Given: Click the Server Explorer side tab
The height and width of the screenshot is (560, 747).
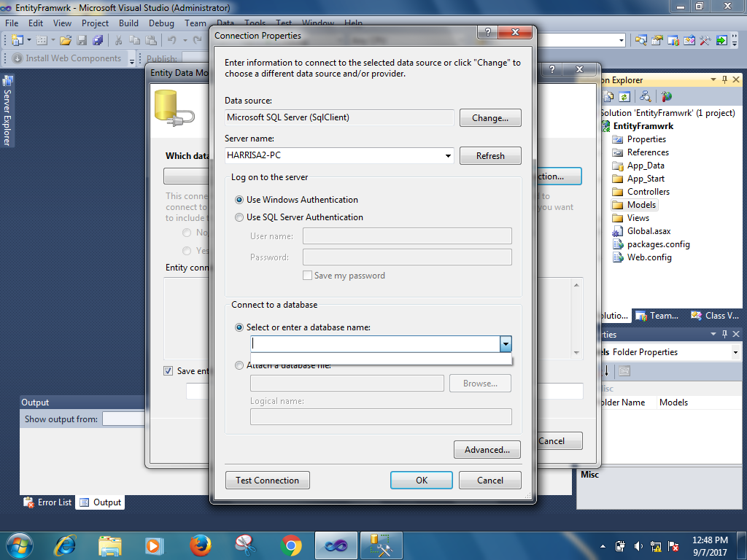Looking at the screenshot, I should pyautogui.click(x=7, y=111).
